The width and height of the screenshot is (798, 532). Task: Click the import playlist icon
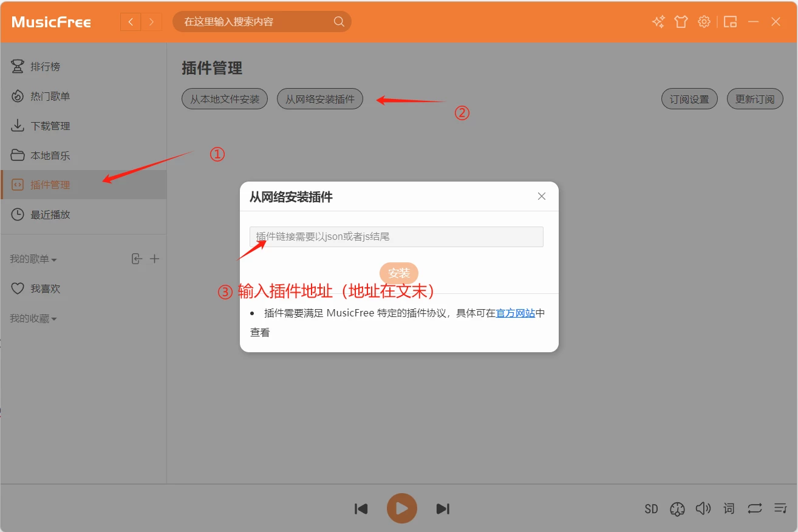pos(137,259)
